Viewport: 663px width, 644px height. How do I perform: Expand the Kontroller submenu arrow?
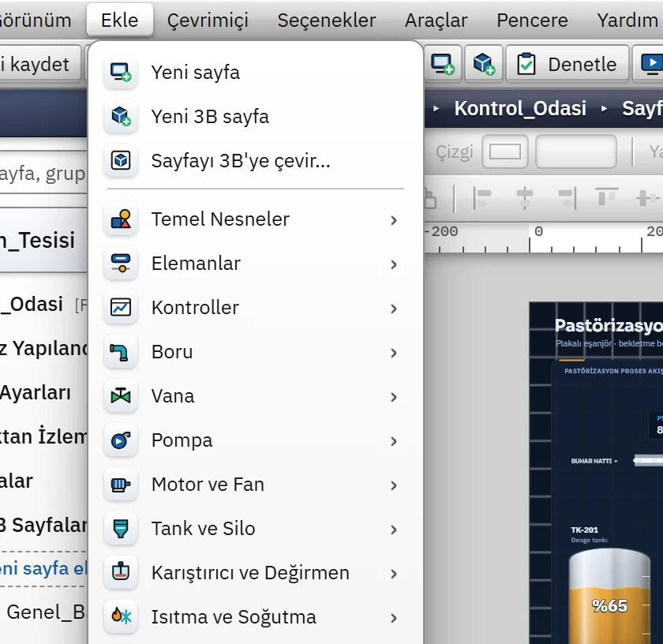click(394, 309)
